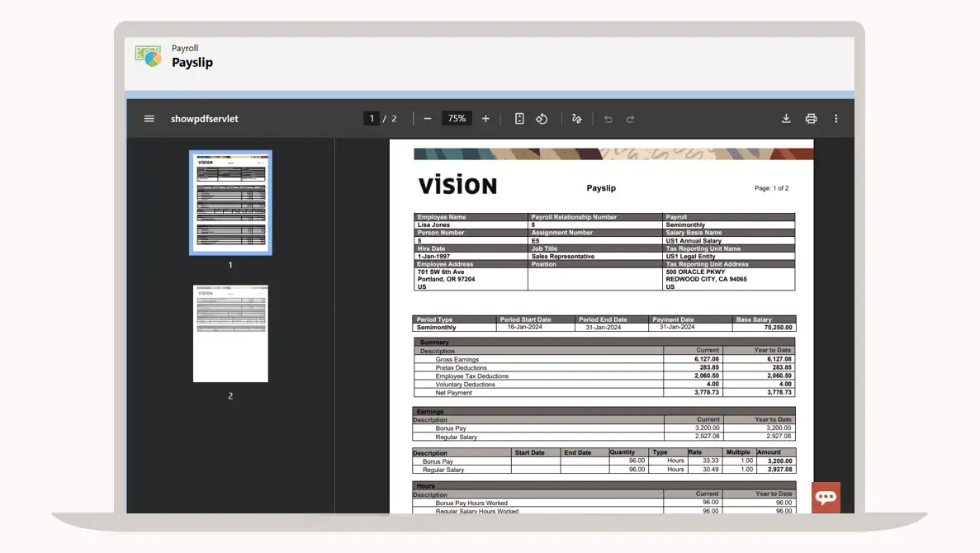Image resolution: width=980 pixels, height=553 pixels.
Task: Click the Vision logo on payslip
Action: (x=457, y=186)
